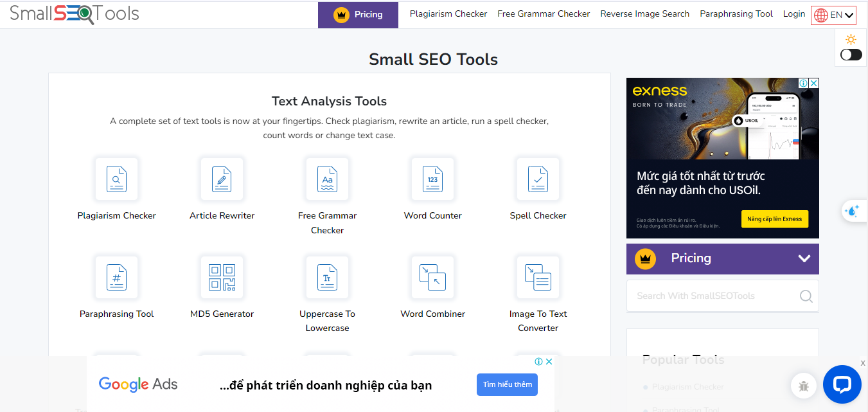This screenshot has width=868, height=412.
Task: Select the MD5 Generator QR icon
Action: point(222,278)
